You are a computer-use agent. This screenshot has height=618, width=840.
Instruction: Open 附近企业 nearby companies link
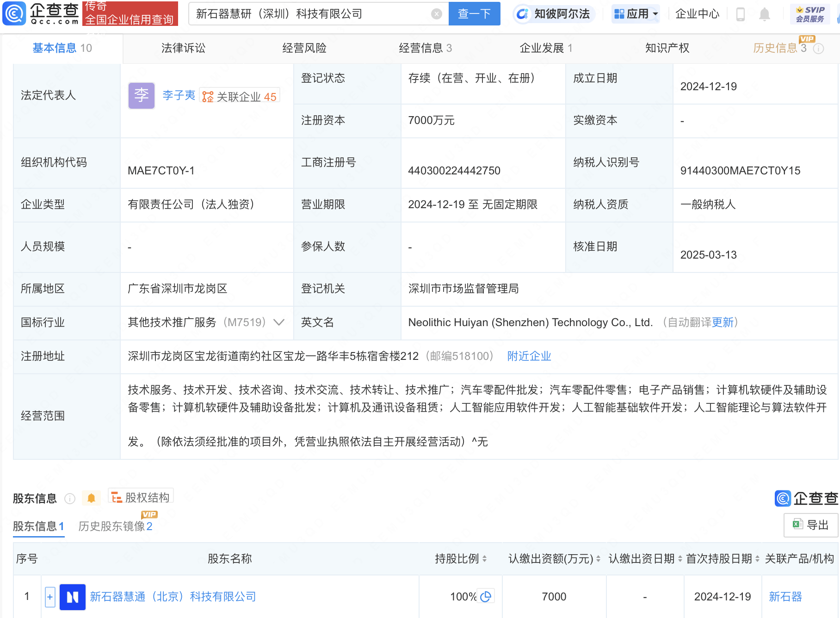529,356
